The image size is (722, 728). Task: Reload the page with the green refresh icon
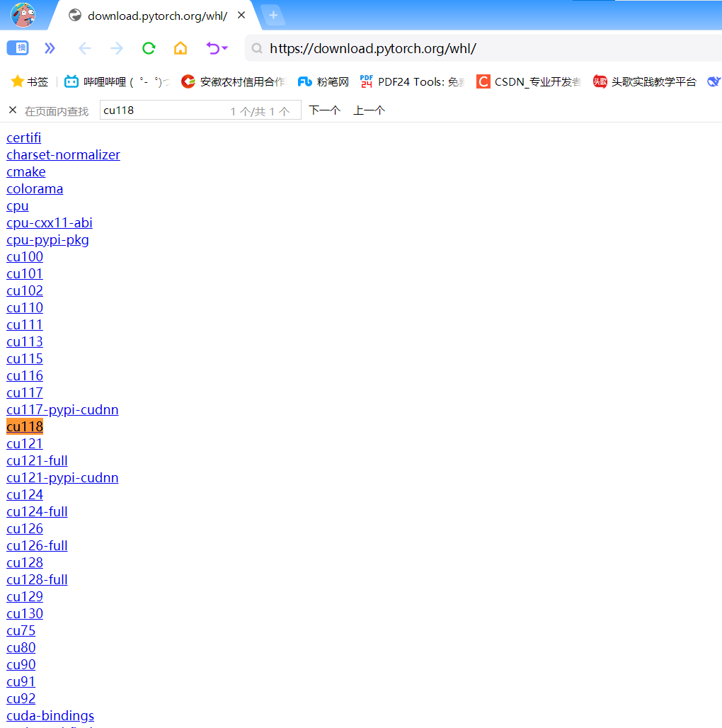tap(149, 48)
